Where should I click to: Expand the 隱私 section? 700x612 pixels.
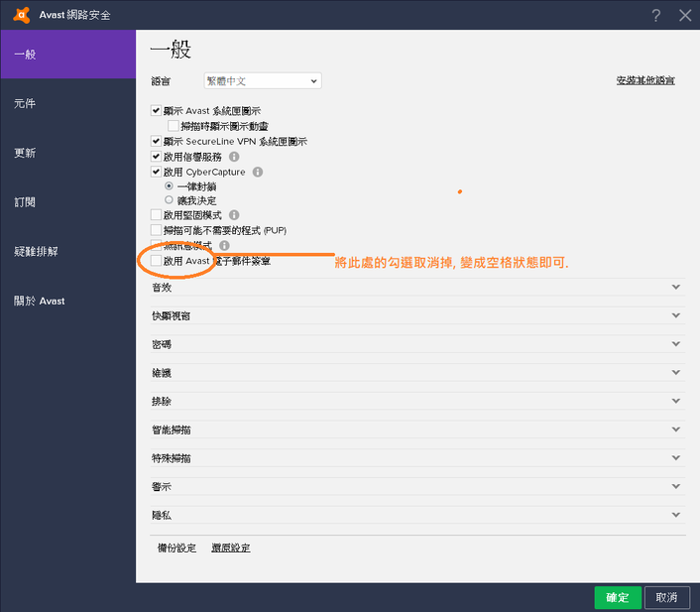417,515
